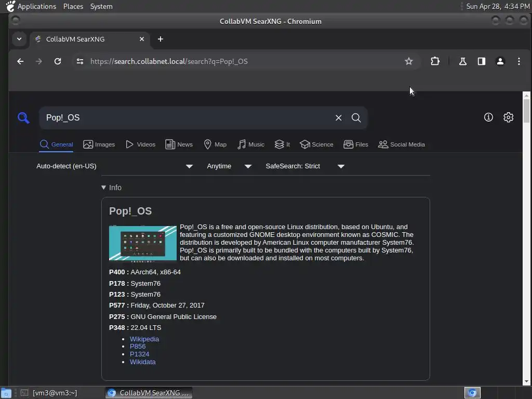Open the Auto-detect language dropdown
Screen dimensions: 532x399
(x=115, y=166)
